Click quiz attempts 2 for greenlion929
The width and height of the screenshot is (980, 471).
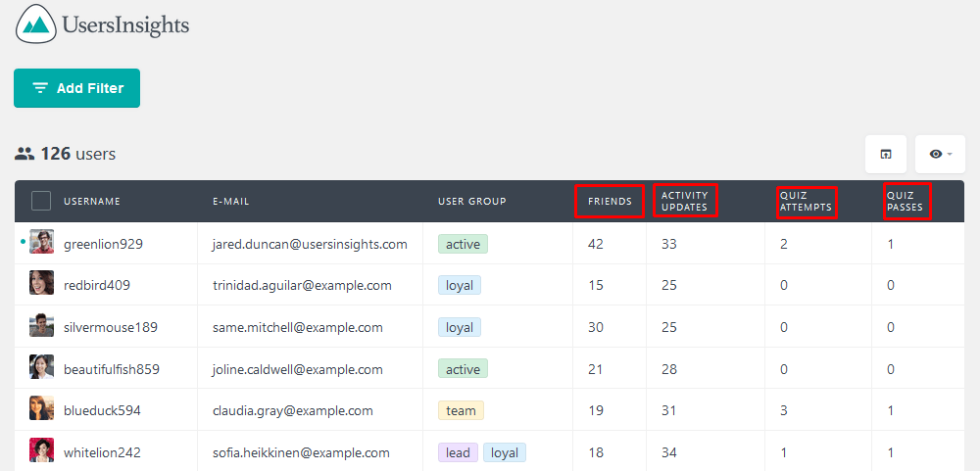(x=784, y=244)
